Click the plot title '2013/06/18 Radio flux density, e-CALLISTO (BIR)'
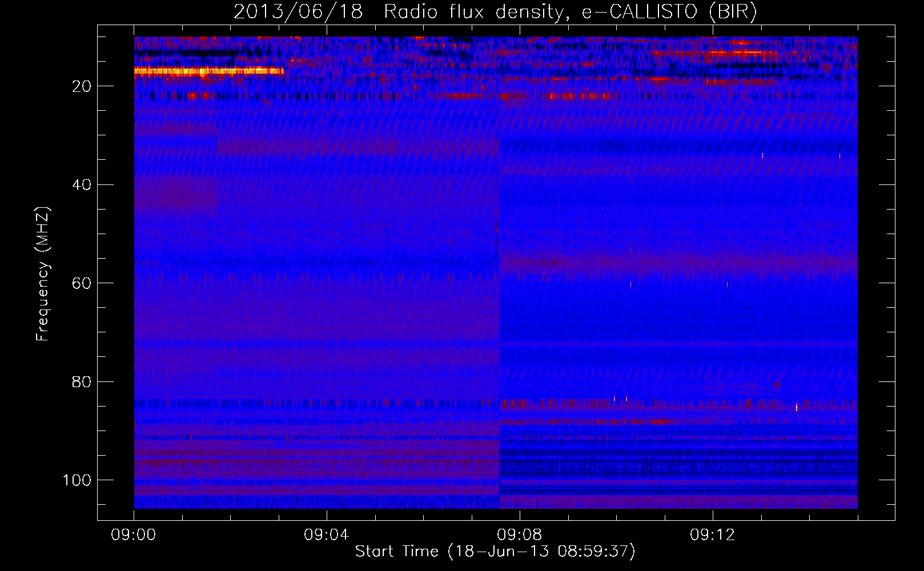The width and height of the screenshot is (924, 571). 495,12
